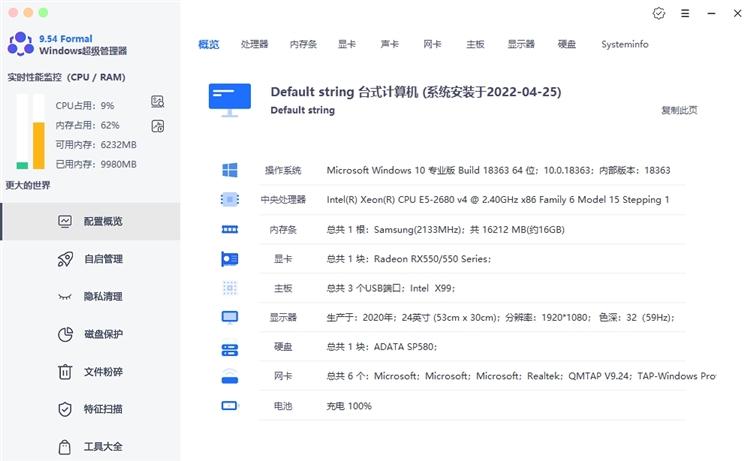Click the 复制此页 link
Image resolution: width=750 pixels, height=461 pixels.
tap(679, 110)
